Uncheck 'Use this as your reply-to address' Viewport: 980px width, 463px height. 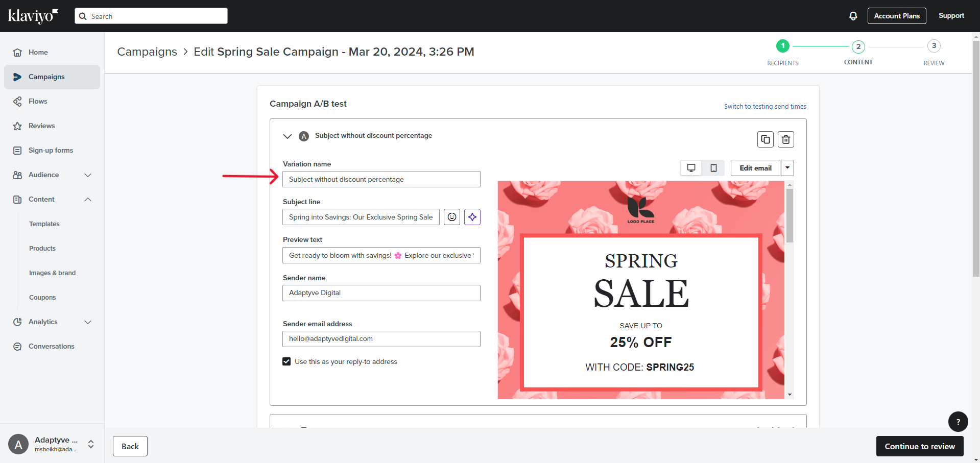[286, 361]
